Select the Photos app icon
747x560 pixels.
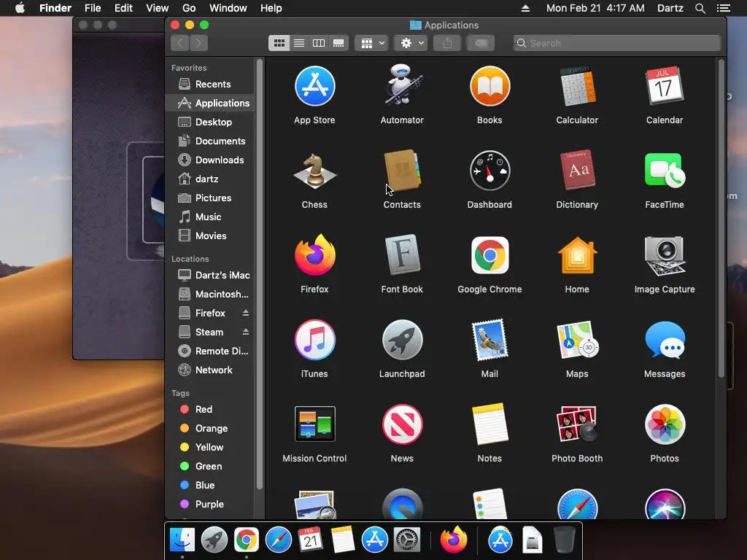point(665,424)
